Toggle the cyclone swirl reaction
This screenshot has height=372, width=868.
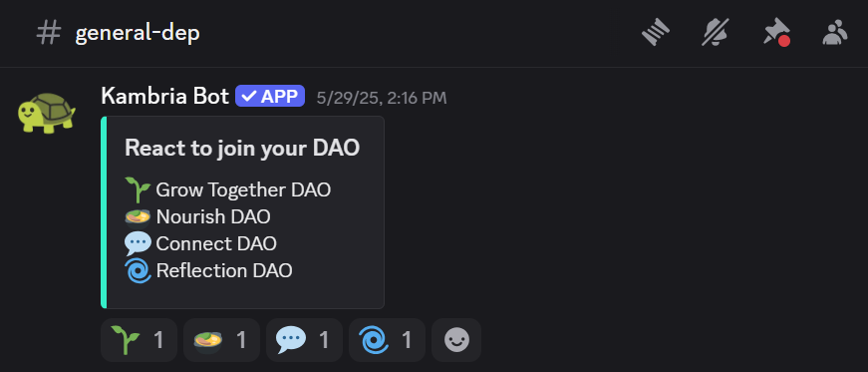click(387, 340)
